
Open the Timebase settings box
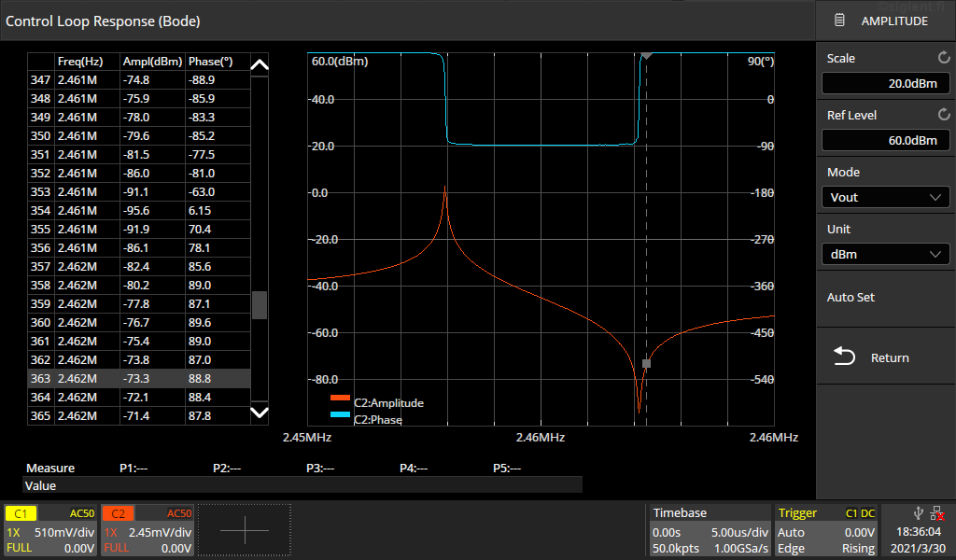coord(710,530)
